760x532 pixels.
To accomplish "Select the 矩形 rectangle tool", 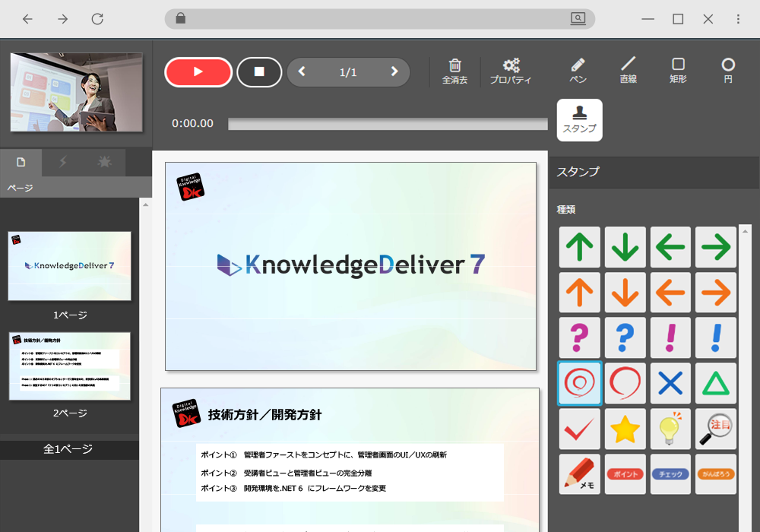I will [678, 71].
